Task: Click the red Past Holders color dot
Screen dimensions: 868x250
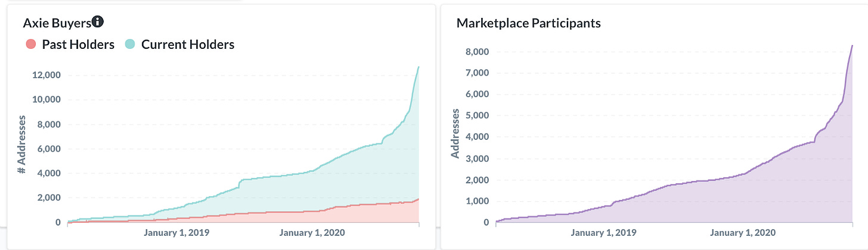Action: coord(30,45)
